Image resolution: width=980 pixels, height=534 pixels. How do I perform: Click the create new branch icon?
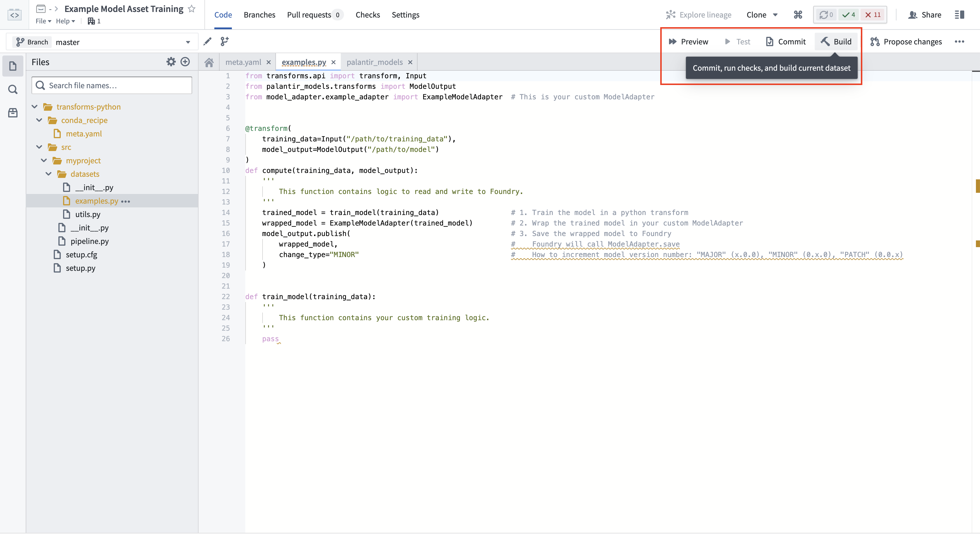point(225,41)
